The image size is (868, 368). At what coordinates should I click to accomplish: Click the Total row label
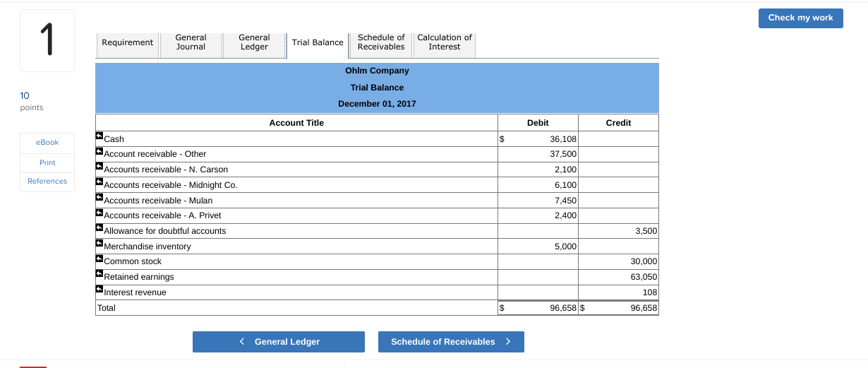point(107,308)
